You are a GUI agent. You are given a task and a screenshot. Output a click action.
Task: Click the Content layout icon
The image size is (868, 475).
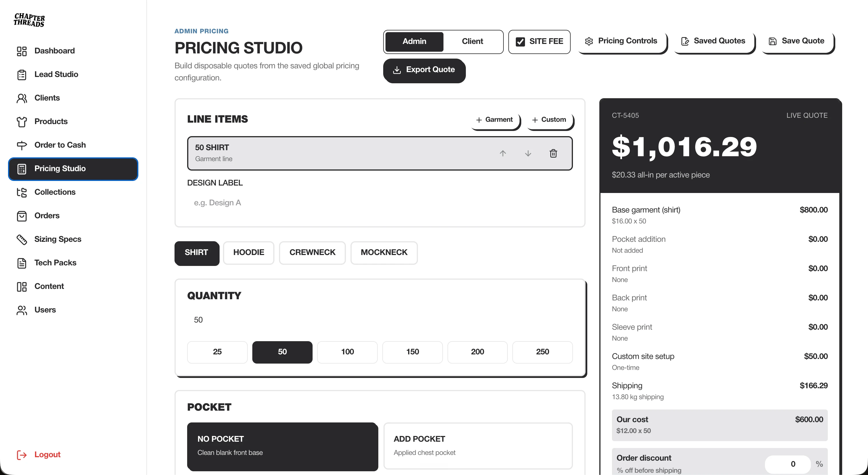click(22, 287)
